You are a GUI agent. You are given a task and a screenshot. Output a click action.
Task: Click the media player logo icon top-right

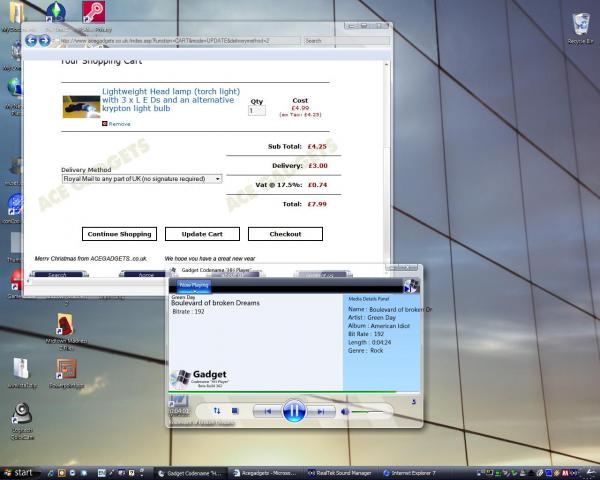411,286
